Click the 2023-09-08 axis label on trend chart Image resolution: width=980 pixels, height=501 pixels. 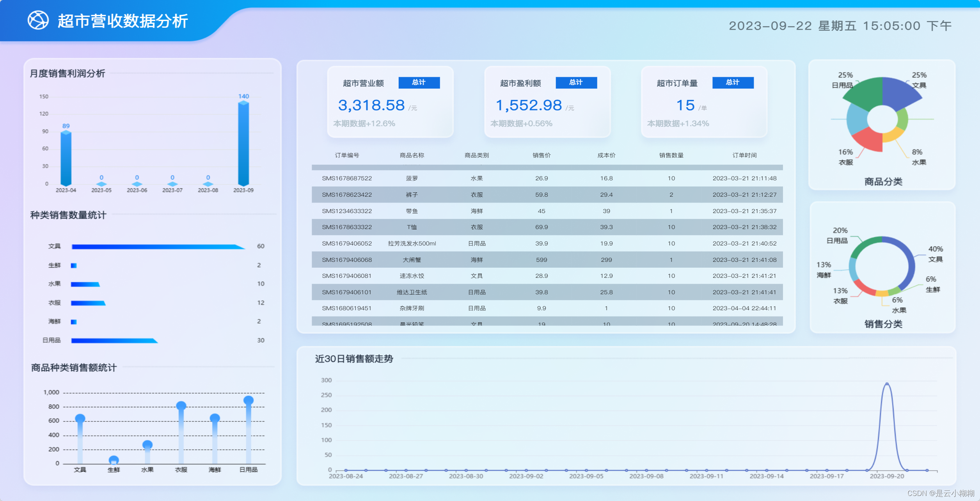[x=646, y=476]
